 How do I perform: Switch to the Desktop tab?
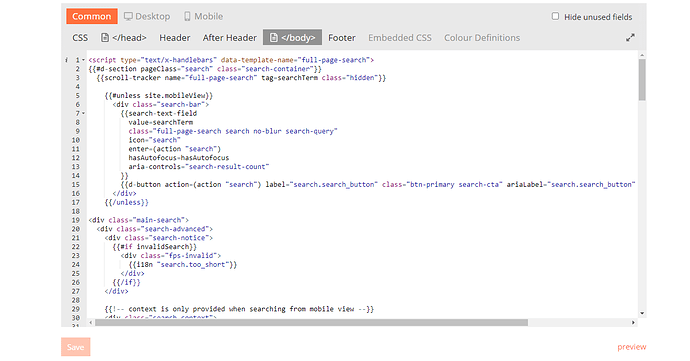coord(147,16)
